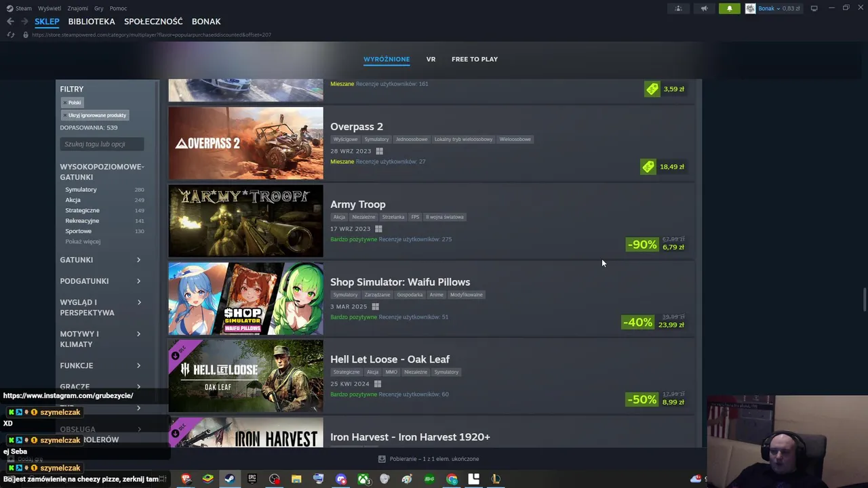The height and width of the screenshot is (488, 868).
Task: Click the discount tag icon next to 18,49 zł
Action: pyautogui.click(x=648, y=167)
